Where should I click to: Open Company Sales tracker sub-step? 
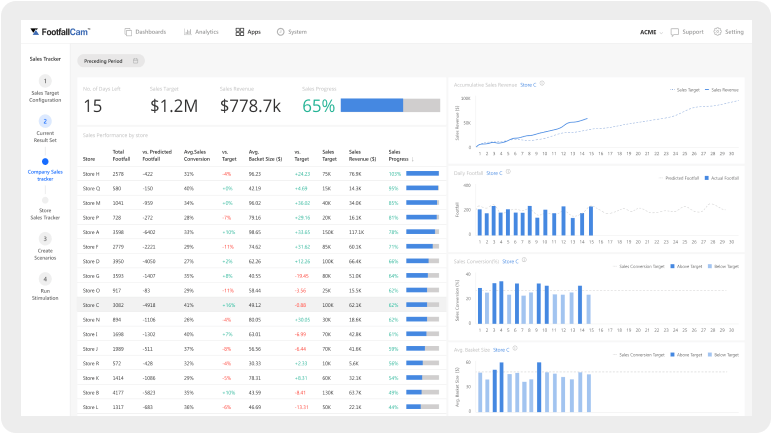45,170
